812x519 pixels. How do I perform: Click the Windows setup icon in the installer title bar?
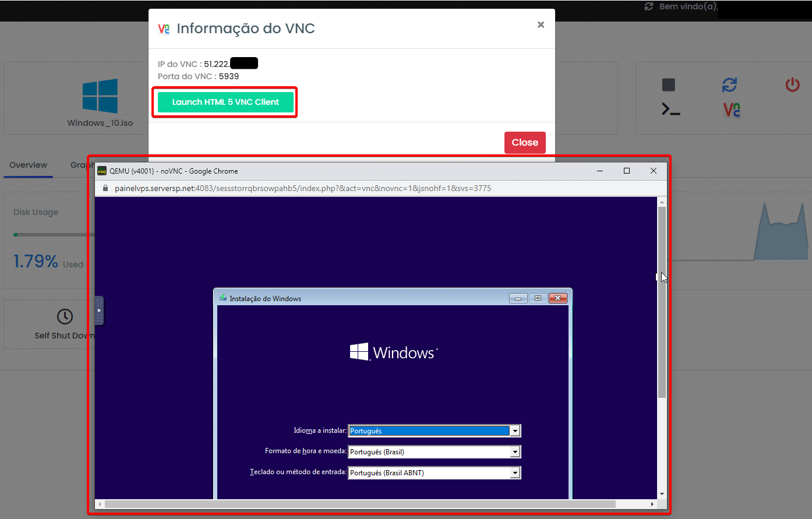click(x=223, y=298)
